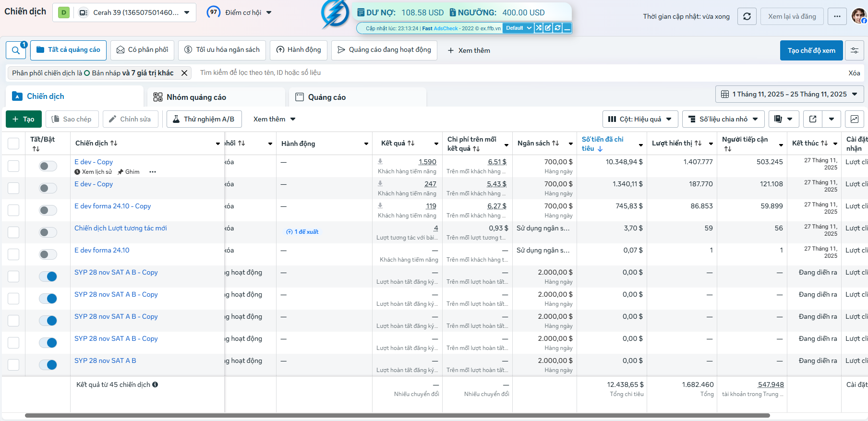
Task: Click Xóa to clear filters
Action: [x=854, y=73]
